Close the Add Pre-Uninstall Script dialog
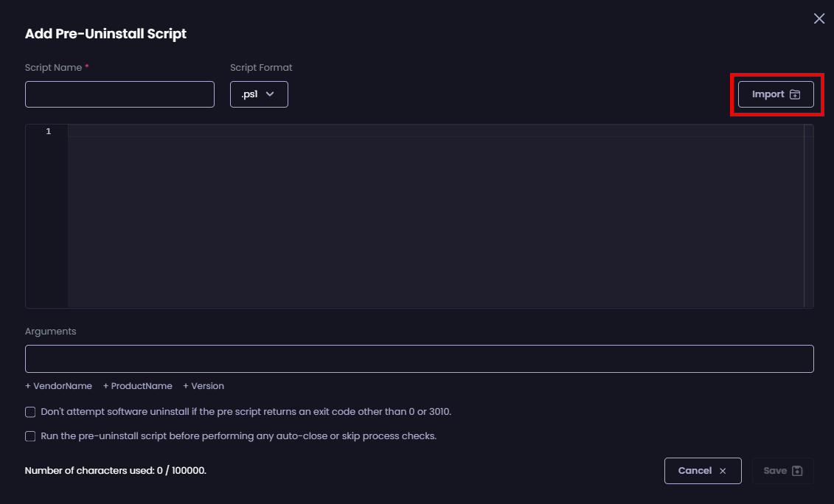 [x=819, y=18]
